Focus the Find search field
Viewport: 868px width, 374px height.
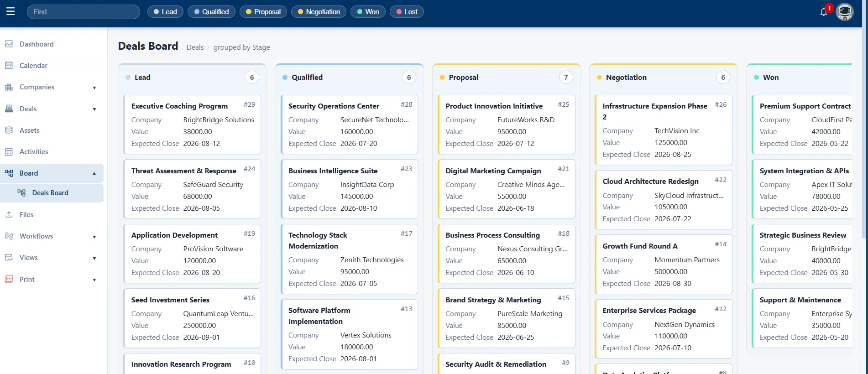(84, 12)
